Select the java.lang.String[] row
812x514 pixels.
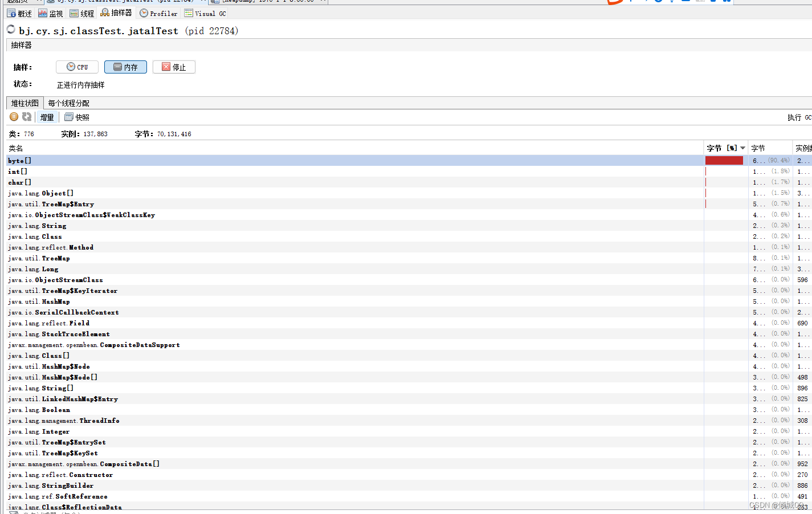coord(409,388)
